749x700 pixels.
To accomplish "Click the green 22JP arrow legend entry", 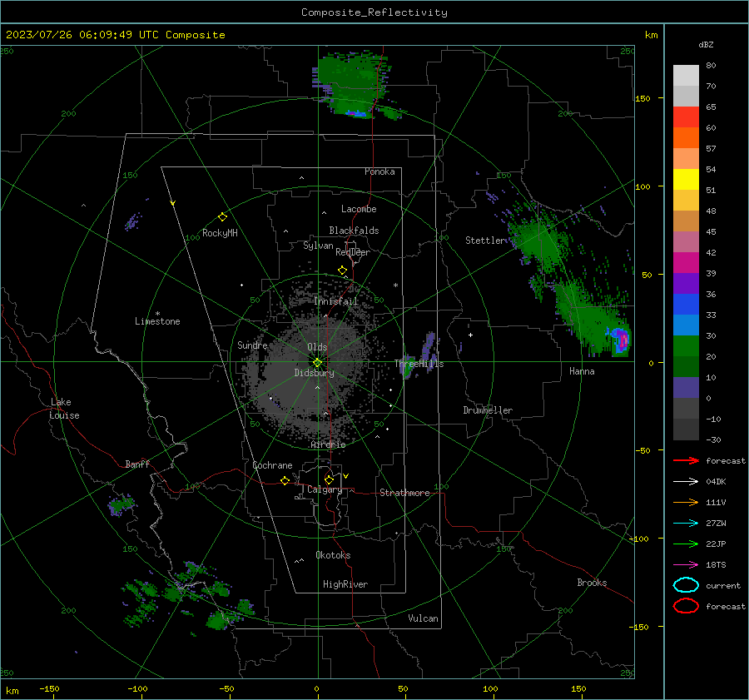I will coord(686,544).
